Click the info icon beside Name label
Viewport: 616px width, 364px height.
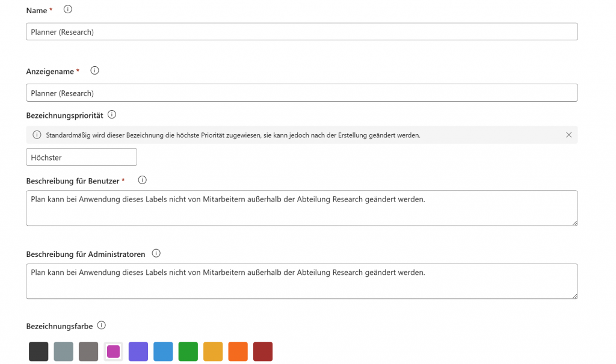(x=67, y=10)
